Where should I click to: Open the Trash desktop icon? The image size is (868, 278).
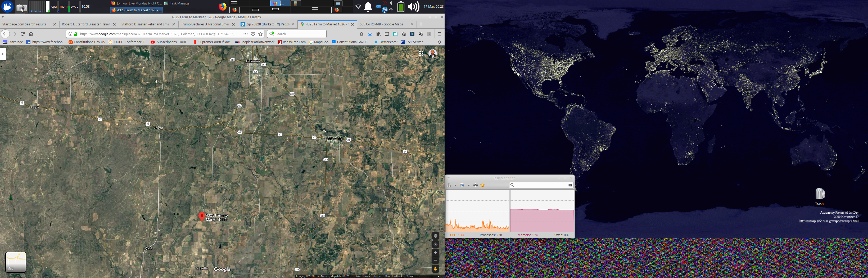point(820,196)
